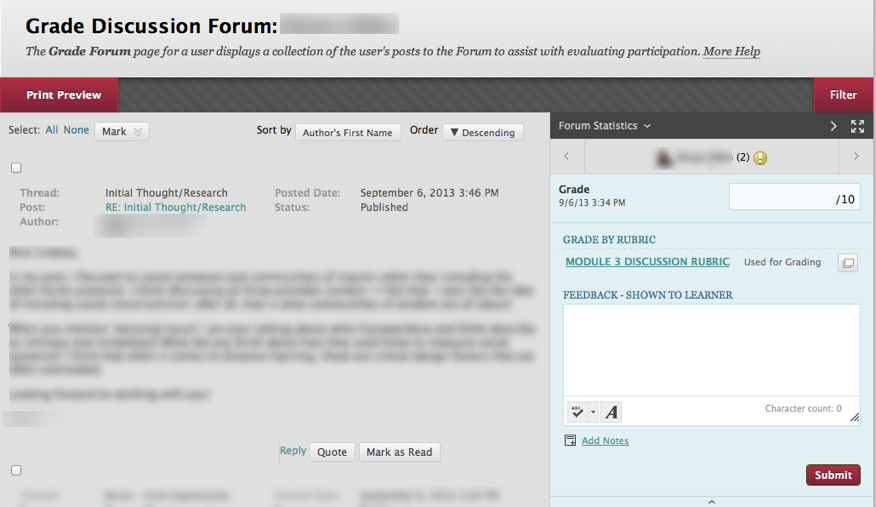This screenshot has width=876, height=507.
Task: Open the text formatting editor icon
Action: [611, 412]
